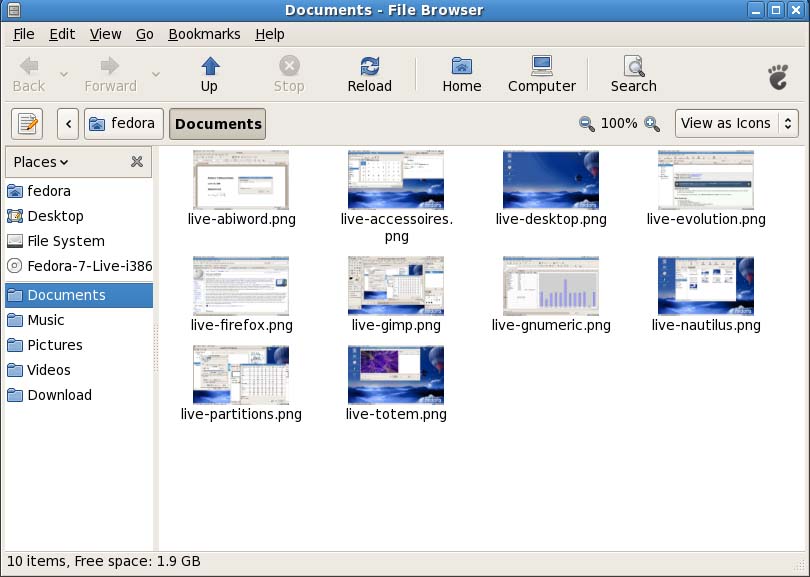The height and width of the screenshot is (577, 810).
Task: Click the fedora path button
Action: (x=123, y=124)
